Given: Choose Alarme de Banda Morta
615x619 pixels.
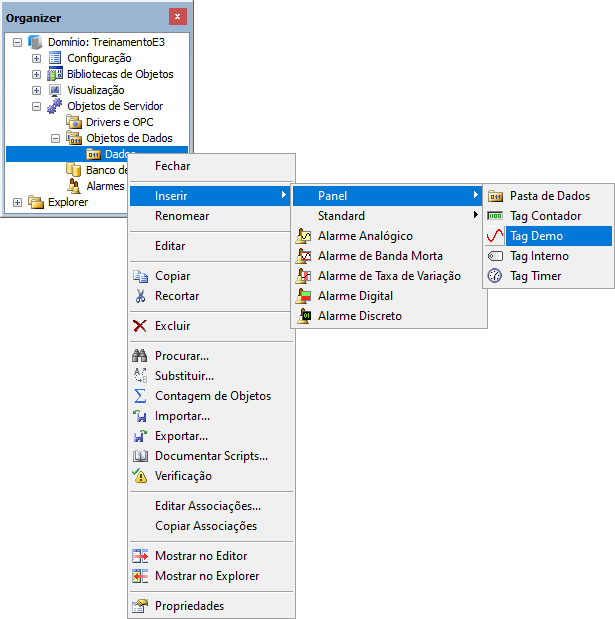Looking at the screenshot, I should click(380, 256).
